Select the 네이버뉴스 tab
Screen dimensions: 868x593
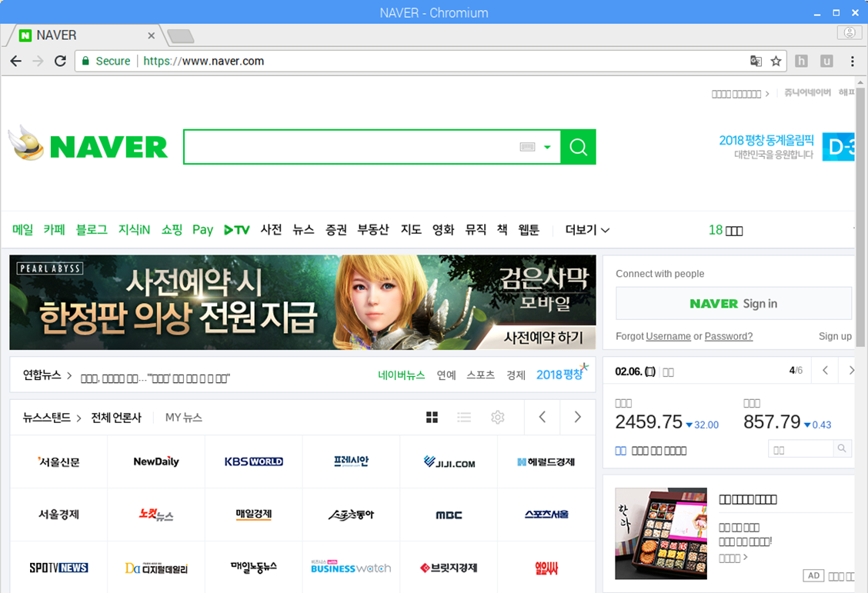pos(402,375)
